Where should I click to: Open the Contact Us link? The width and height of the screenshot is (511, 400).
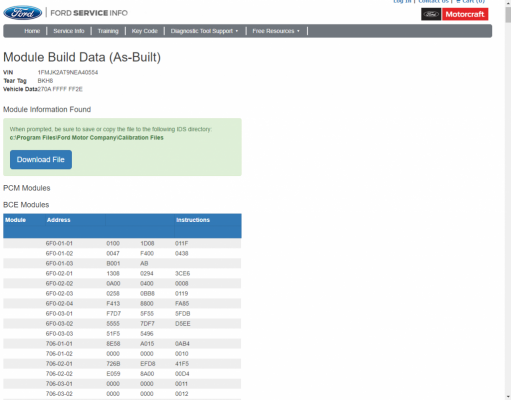click(433, 1)
